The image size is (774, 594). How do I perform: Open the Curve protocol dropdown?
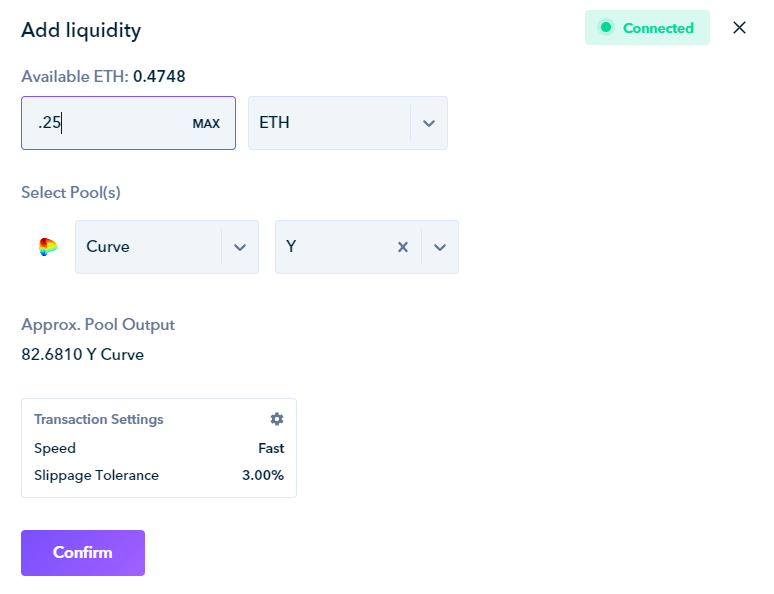[x=148, y=247]
